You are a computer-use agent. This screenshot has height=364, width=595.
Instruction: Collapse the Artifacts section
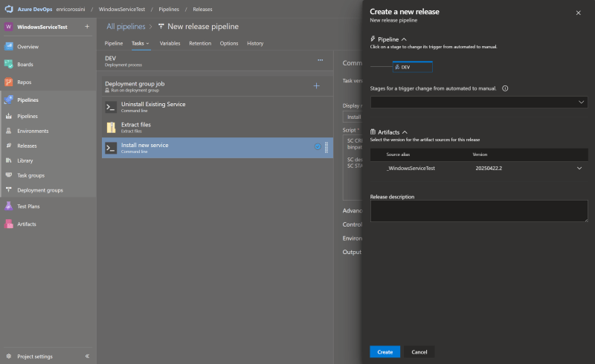[405, 132]
